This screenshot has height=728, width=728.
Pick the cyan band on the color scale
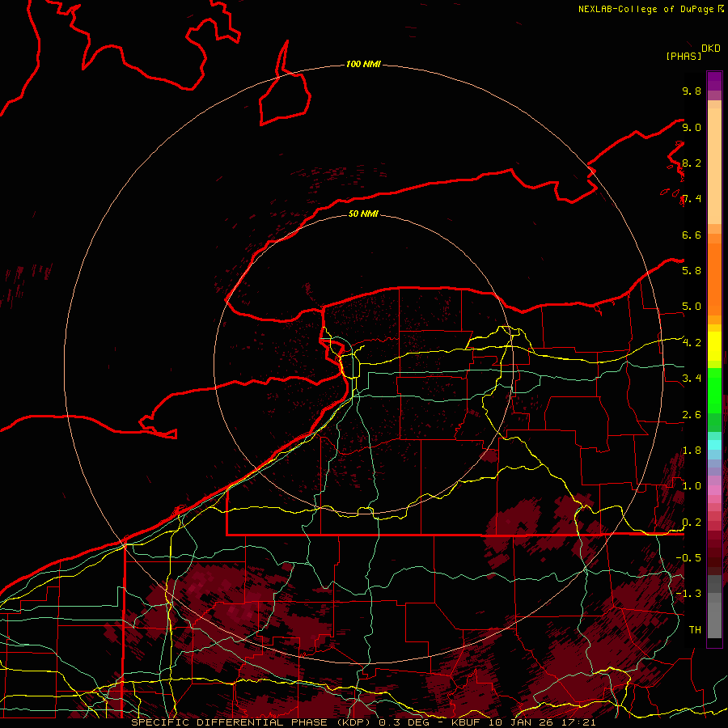[x=714, y=445]
